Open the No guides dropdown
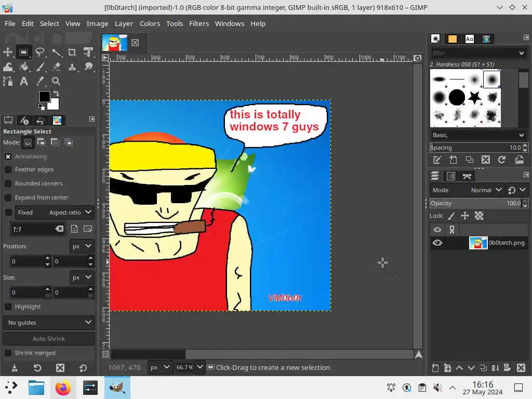532x399 pixels. (x=49, y=323)
